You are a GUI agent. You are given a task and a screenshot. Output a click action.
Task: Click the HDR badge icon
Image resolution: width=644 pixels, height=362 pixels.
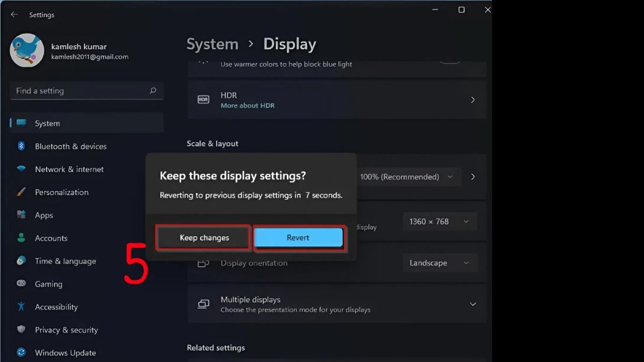[203, 100]
